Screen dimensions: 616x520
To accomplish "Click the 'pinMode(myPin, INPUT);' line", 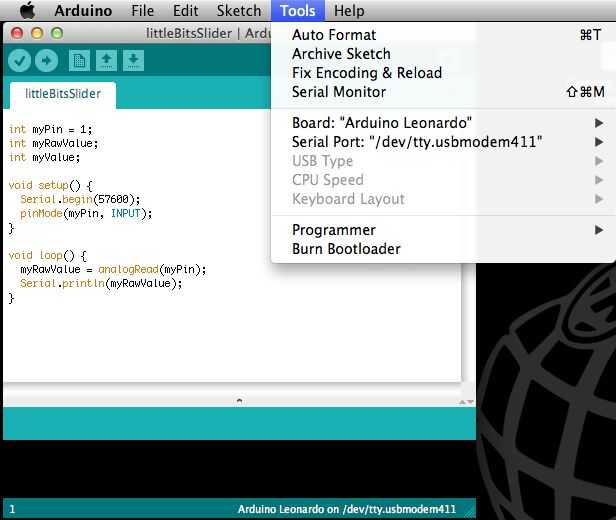I will [86, 214].
